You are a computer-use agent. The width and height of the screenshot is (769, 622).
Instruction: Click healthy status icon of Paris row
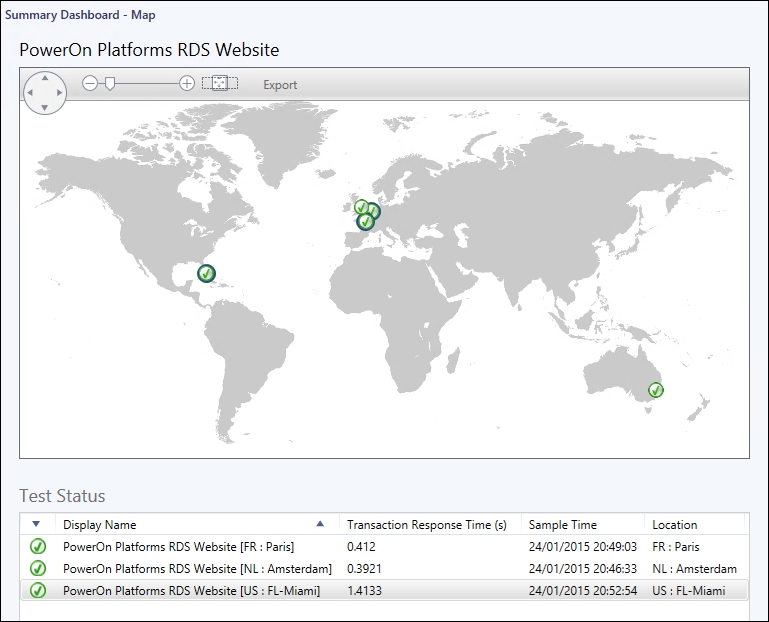38,546
